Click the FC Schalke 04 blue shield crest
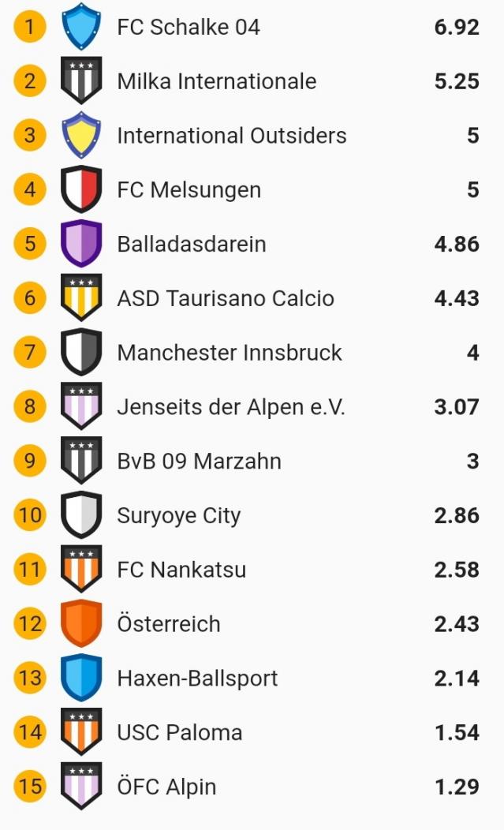This screenshot has width=504, height=830. tap(81, 27)
